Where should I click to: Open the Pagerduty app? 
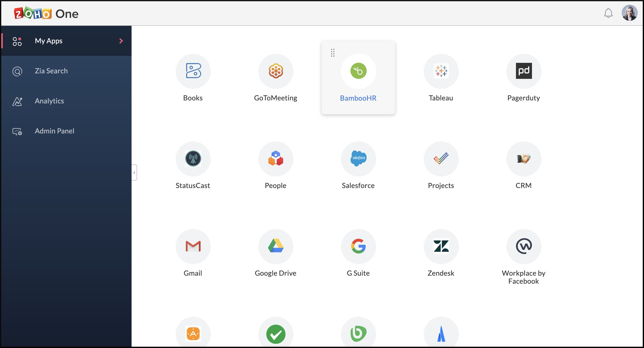pyautogui.click(x=523, y=71)
